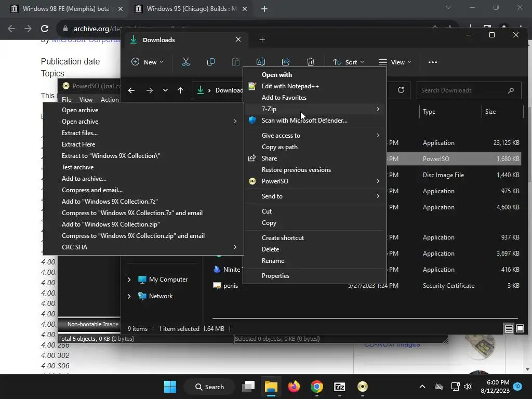Open PowerISO from taskbar

[362, 387]
